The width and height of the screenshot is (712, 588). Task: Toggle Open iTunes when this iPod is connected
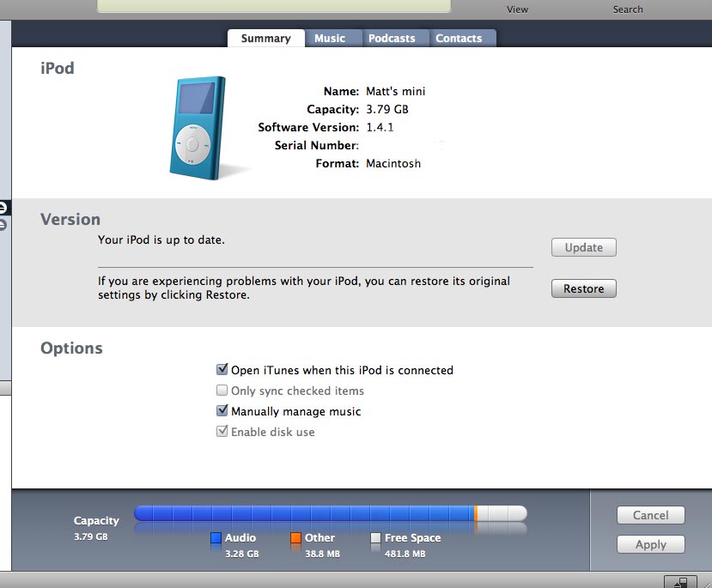tap(222, 369)
